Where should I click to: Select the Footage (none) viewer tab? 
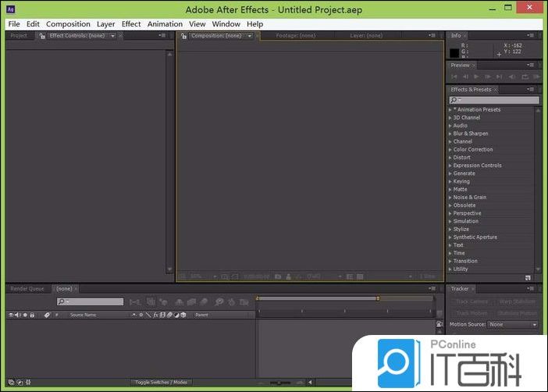(296, 36)
